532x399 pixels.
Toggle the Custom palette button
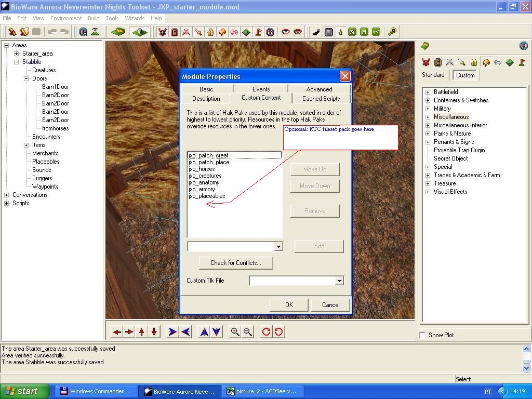465,75
